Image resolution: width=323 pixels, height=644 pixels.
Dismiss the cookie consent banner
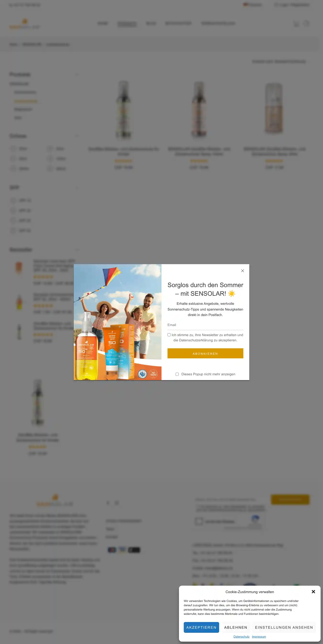pos(313,591)
